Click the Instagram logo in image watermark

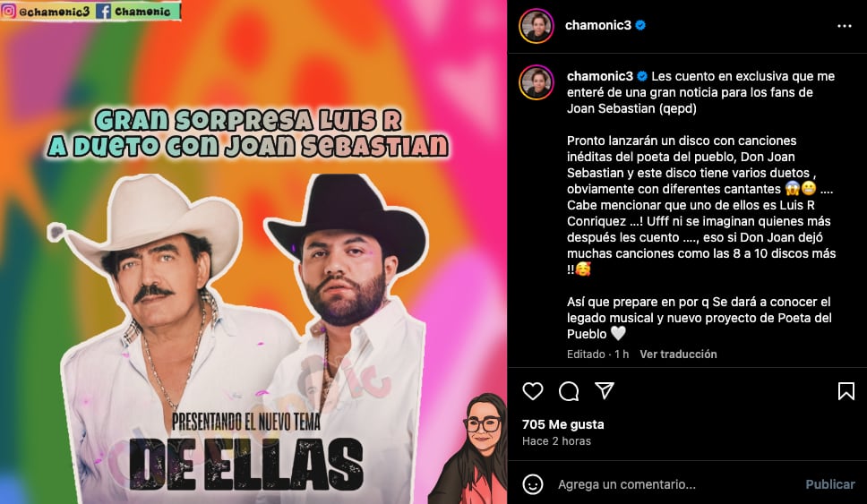tap(8, 11)
